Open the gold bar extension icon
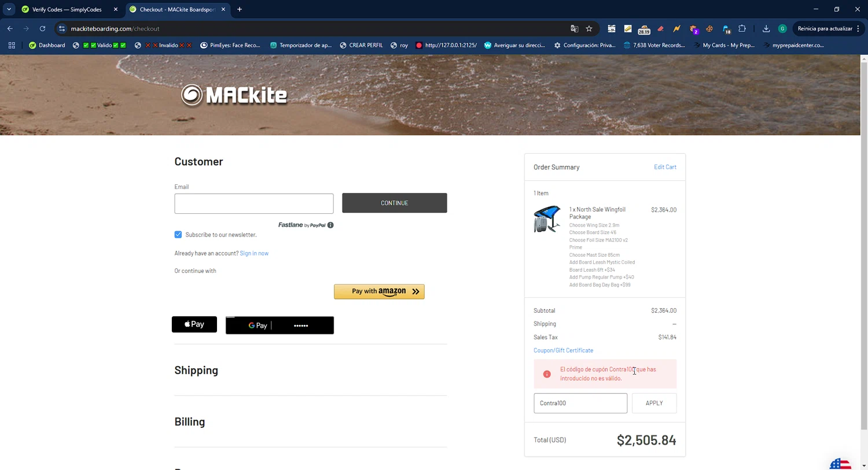 point(628,28)
